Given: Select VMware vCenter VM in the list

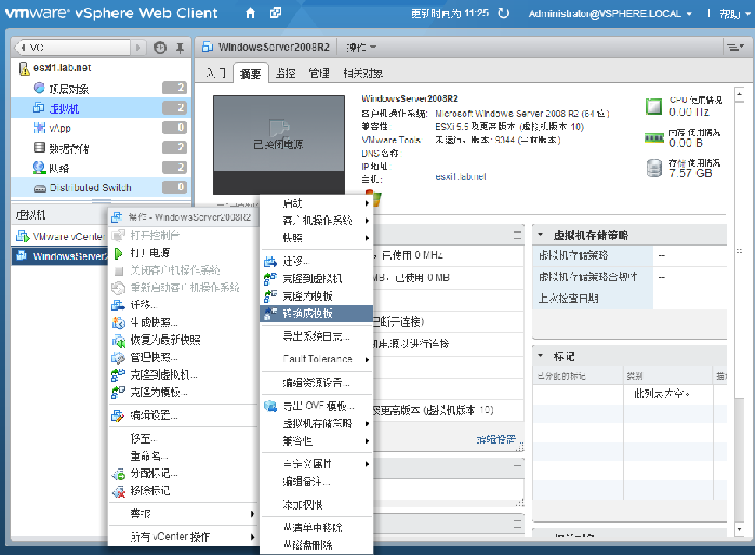Looking at the screenshot, I should click(59, 236).
